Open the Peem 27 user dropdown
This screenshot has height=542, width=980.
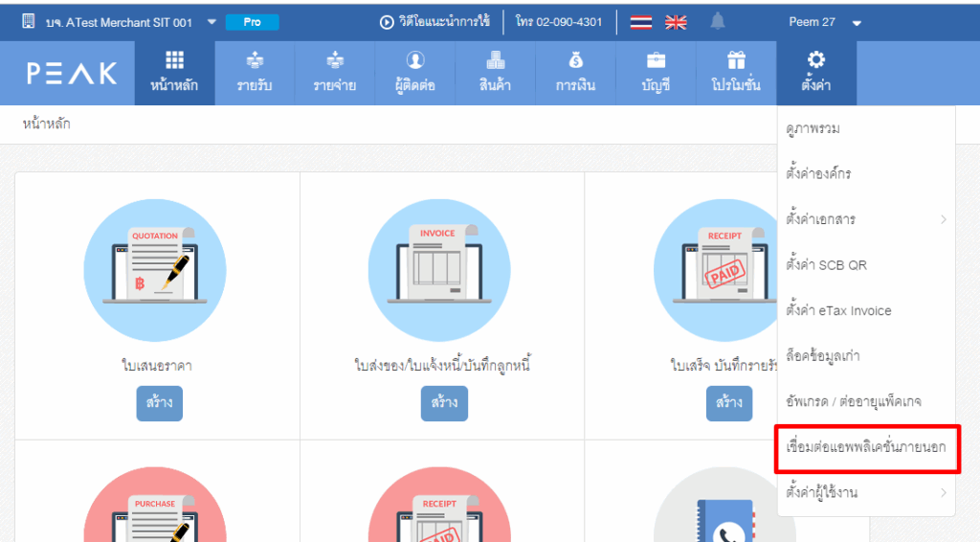(825, 23)
